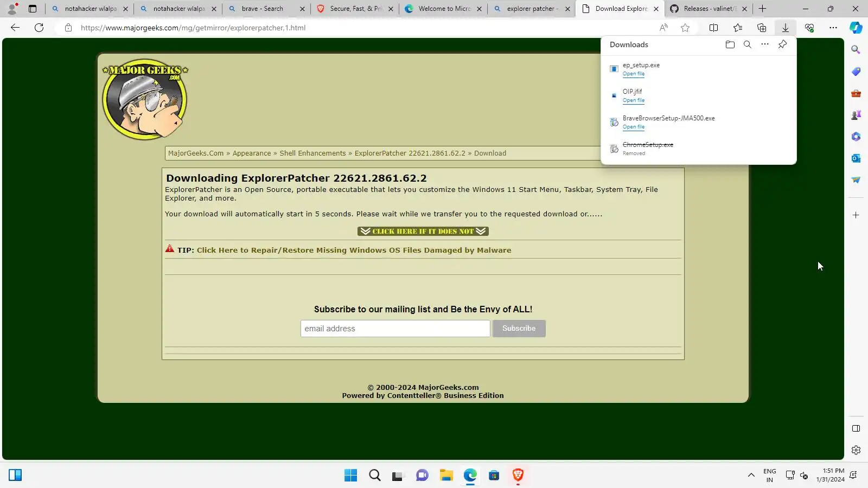
Task: Open Tools briefcase in the Edge sidebar
Action: tap(856, 93)
